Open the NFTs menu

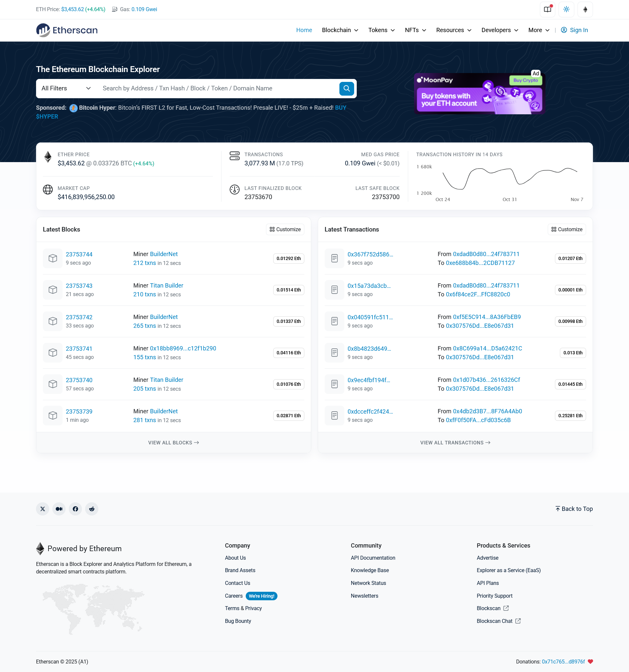[415, 30]
